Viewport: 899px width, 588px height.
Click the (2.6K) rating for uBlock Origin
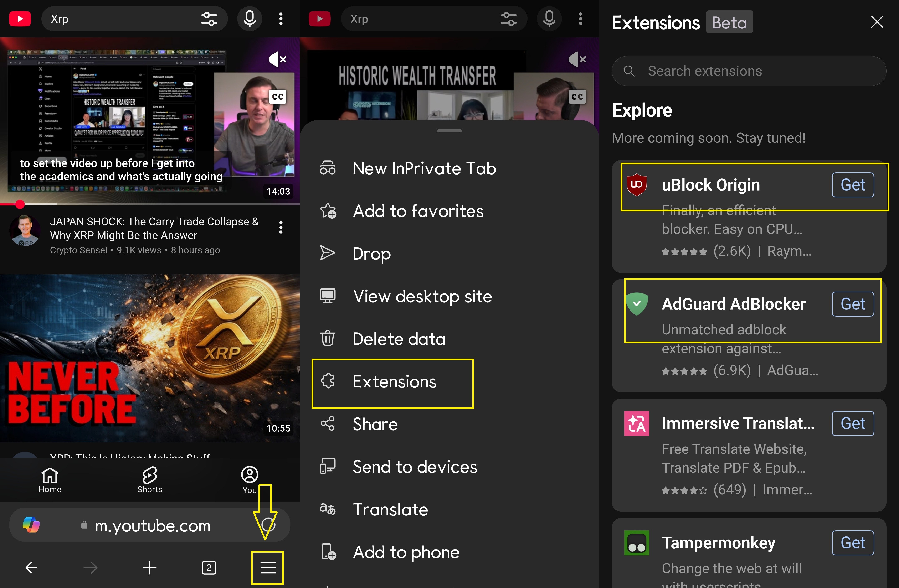(732, 251)
